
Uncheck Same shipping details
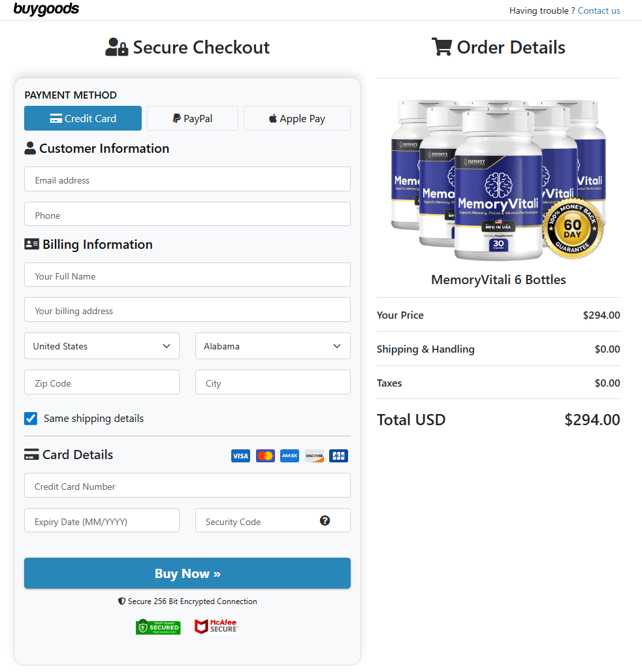pos(30,418)
